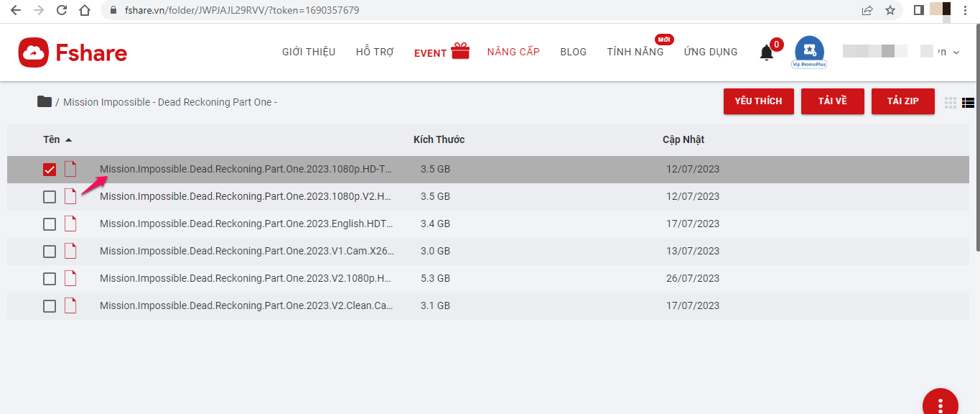Image resolution: width=980 pixels, height=414 pixels.
Task: Click the Fshare logo
Action: pos(73,52)
